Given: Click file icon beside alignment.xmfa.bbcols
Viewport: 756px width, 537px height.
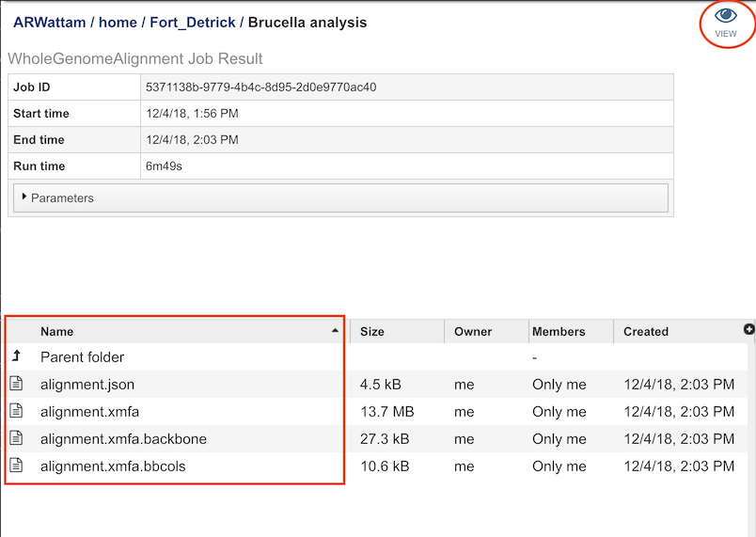Looking at the screenshot, I should [16, 466].
